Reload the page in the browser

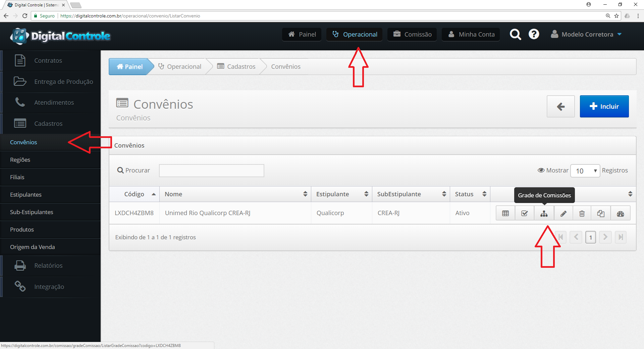tap(25, 16)
